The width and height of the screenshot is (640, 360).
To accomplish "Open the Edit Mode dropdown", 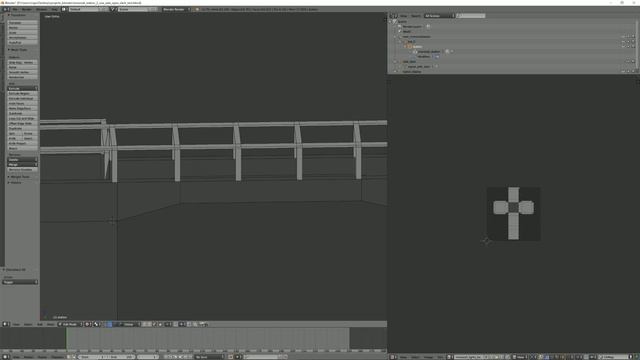I will pyautogui.click(x=70, y=324).
